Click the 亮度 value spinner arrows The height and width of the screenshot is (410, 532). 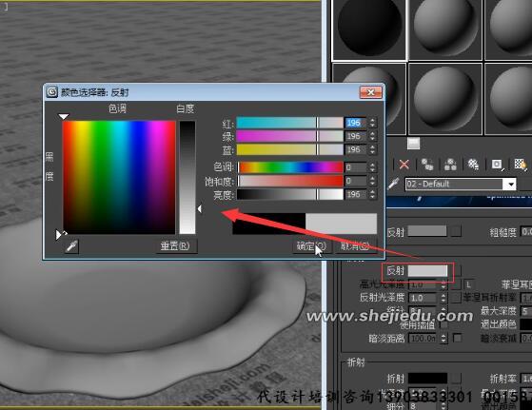tap(372, 194)
